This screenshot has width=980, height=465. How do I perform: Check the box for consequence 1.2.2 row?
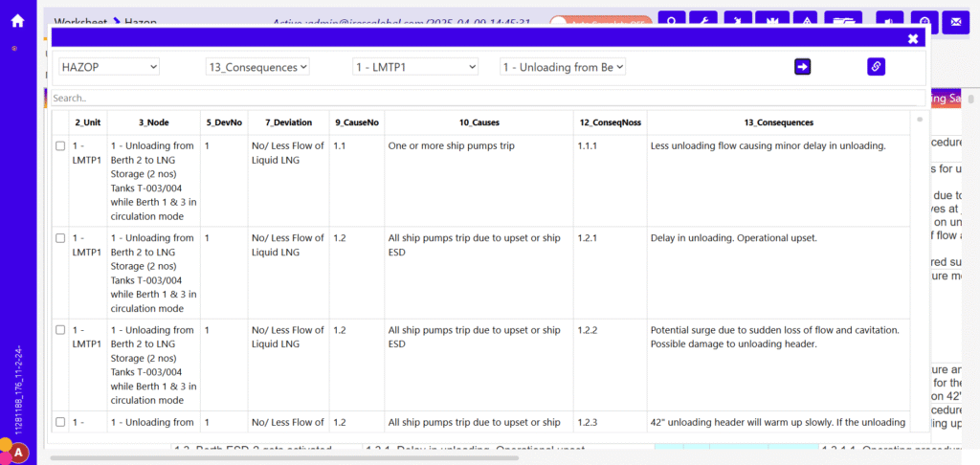(x=60, y=329)
